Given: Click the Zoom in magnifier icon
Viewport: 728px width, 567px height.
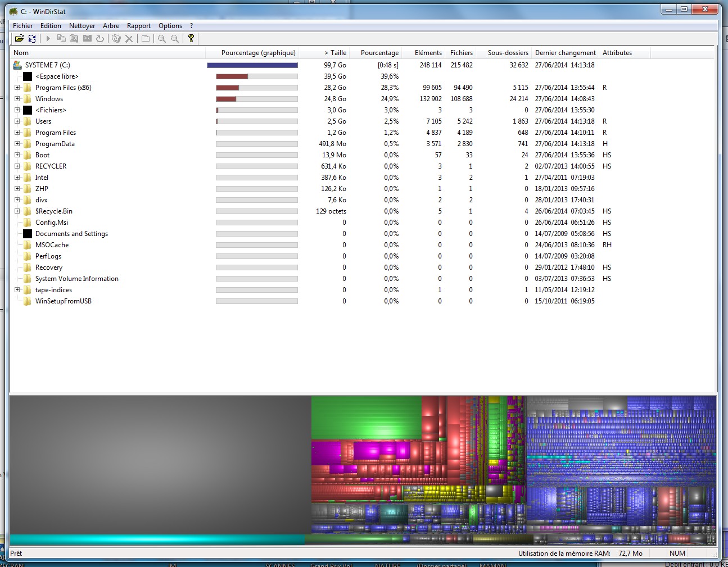Looking at the screenshot, I should (162, 38).
